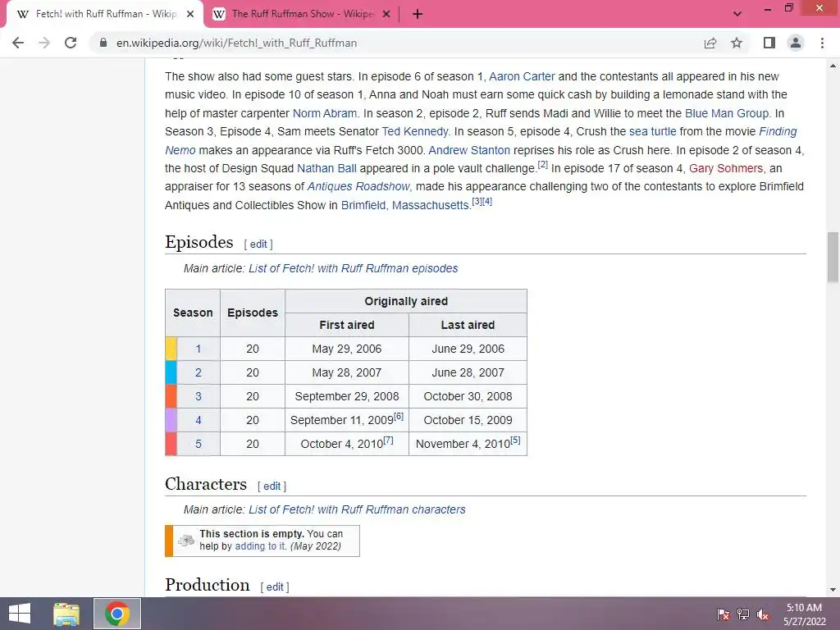Visit the Ted Kennedy link
The image size is (840, 630).
(x=414, y=132)
